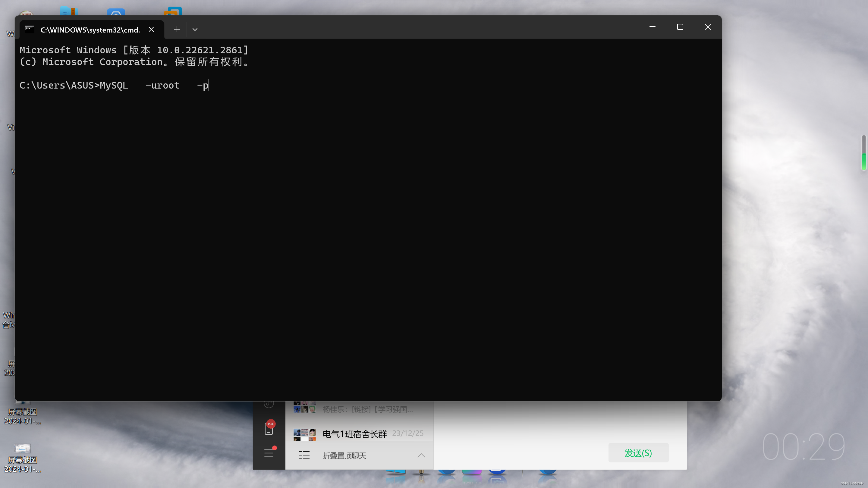Open the terminal profiles dropdown chevron
The height and width of the screenshot is (488, 868).
pos(195,30)
